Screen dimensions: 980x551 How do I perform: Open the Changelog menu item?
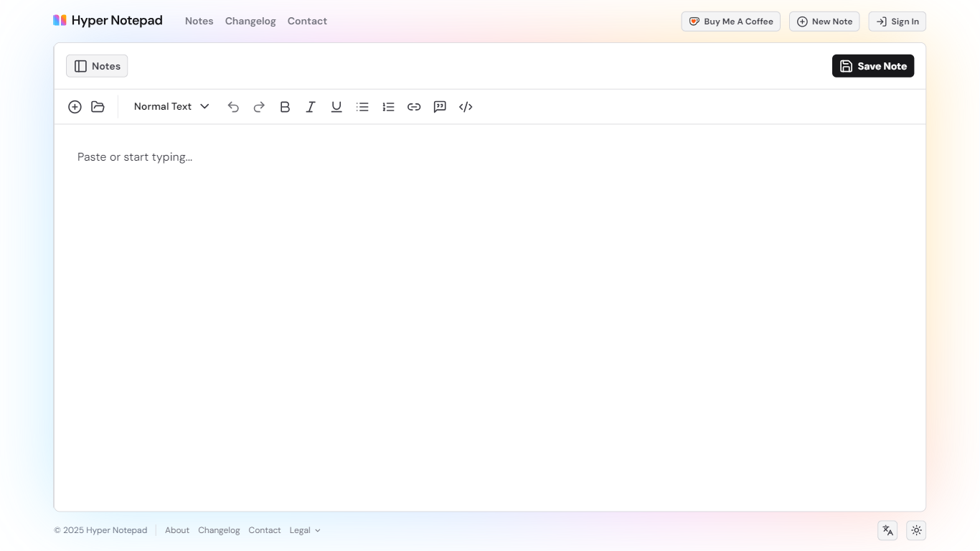point(250,21)
